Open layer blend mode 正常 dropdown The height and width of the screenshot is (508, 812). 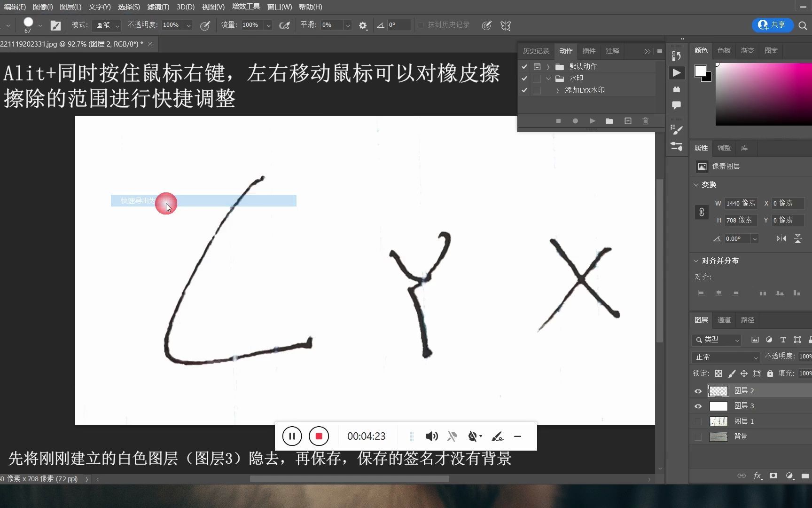(726, 357)
